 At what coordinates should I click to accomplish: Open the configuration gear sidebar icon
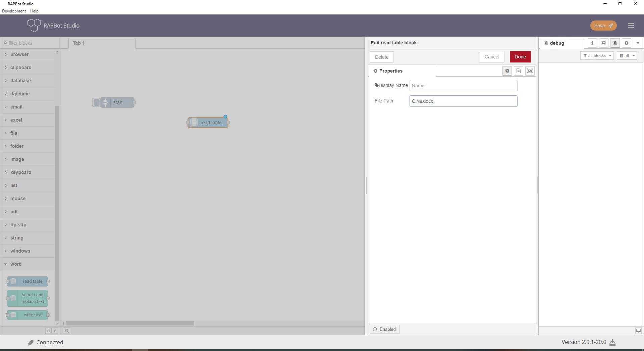(626, 43)
